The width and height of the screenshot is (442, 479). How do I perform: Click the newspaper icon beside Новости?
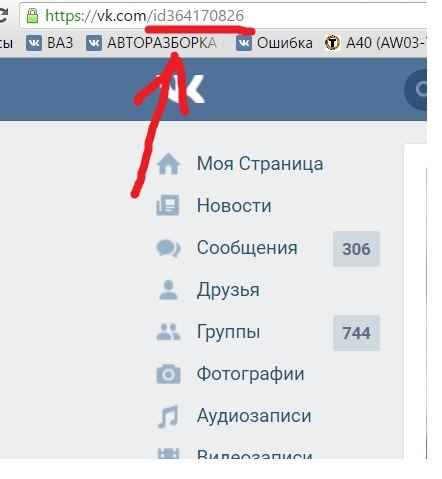click(x=168, y=205)
